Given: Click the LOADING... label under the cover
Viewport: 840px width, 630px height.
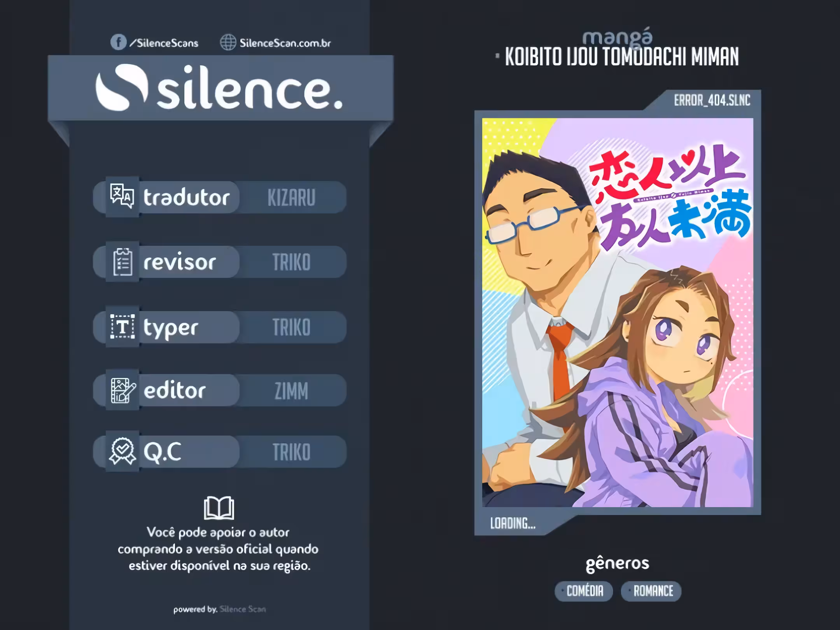Looking at the screenshot, I should point(513,524).
